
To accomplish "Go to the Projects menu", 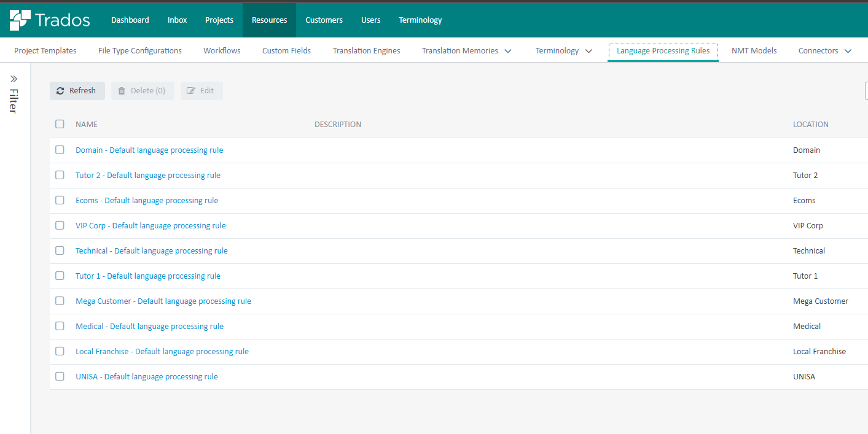I will click(219, 20).
